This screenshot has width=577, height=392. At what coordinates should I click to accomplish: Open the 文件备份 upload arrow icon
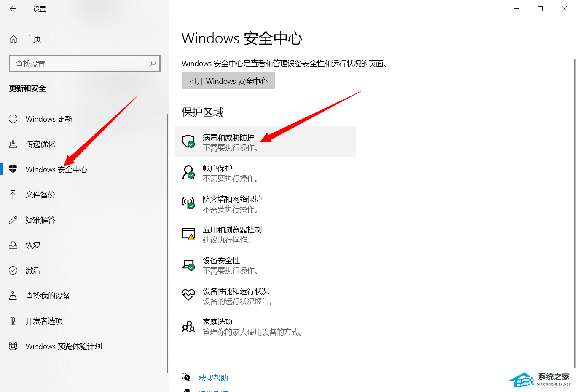point(13,195)
